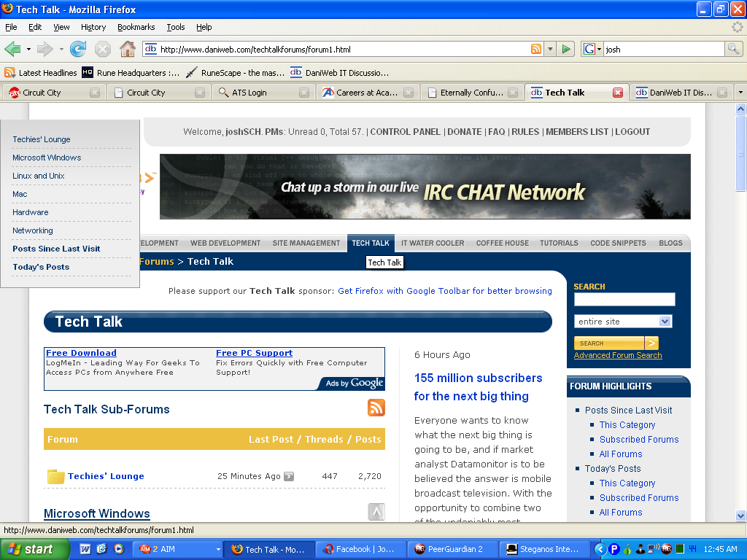747x560 pixels.
Task: Launch Windows Media Player from quick launch
Action: pyautogui.click(x=119, y=549)
